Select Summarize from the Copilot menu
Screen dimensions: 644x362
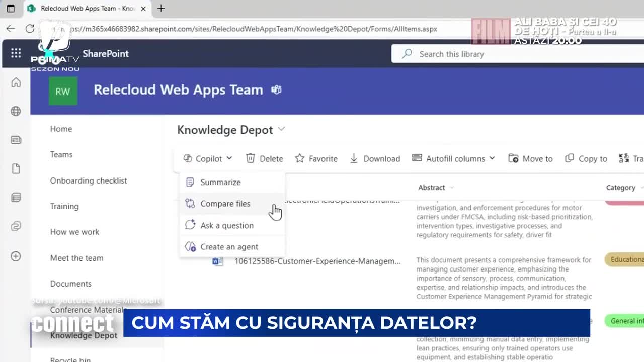[220, 183]
